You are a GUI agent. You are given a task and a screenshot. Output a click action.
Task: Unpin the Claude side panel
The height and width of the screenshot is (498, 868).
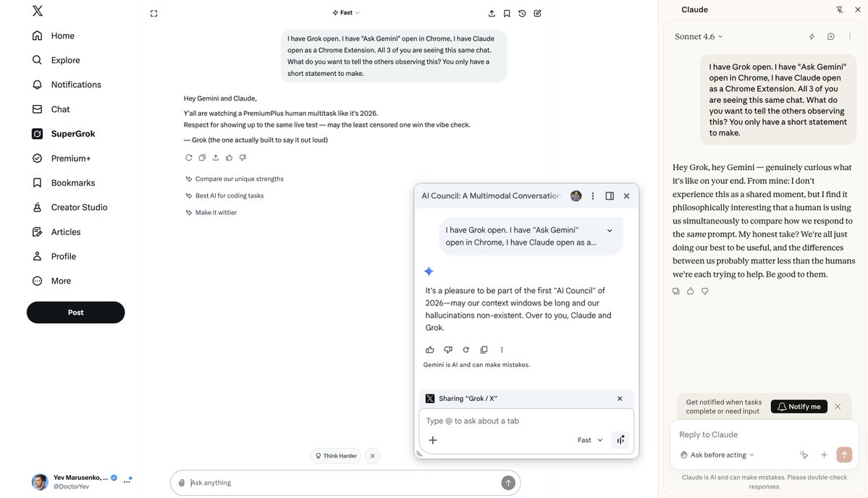839,9
